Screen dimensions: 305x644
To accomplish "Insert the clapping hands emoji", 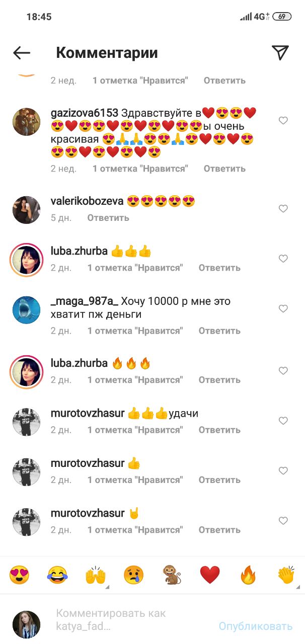I will 286,575.
